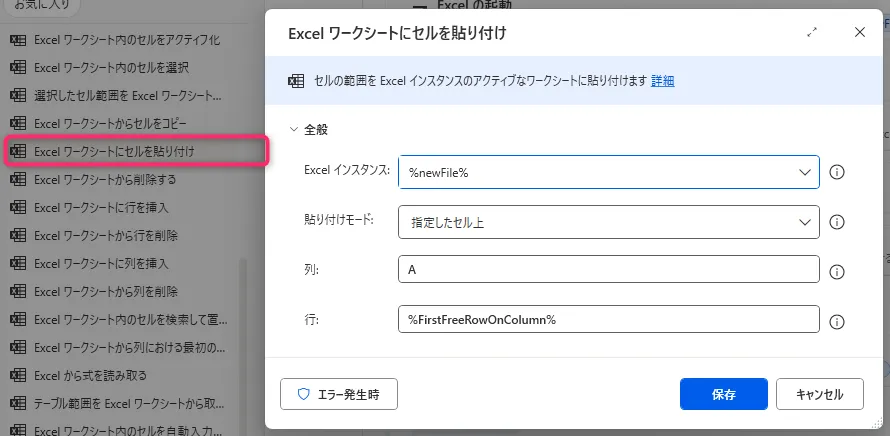This screenshot has width=890, height=436.
Task: Click the expand dialog arrows icon
Action: 812,32
